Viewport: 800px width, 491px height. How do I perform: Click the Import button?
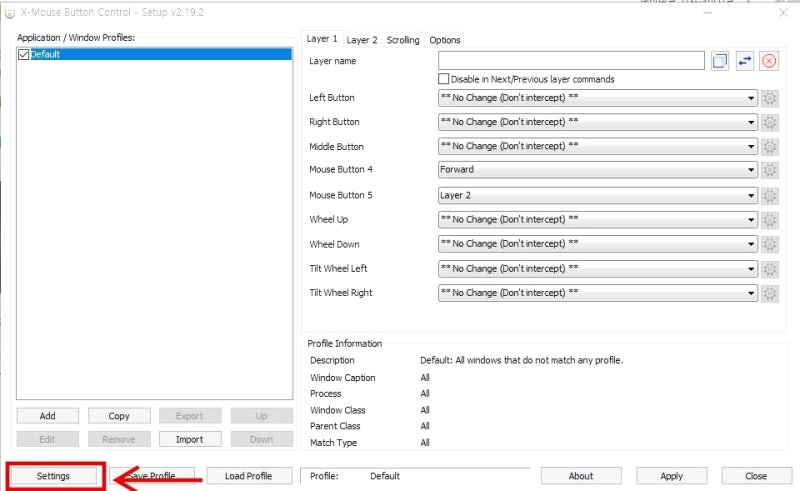click(190, 439)
